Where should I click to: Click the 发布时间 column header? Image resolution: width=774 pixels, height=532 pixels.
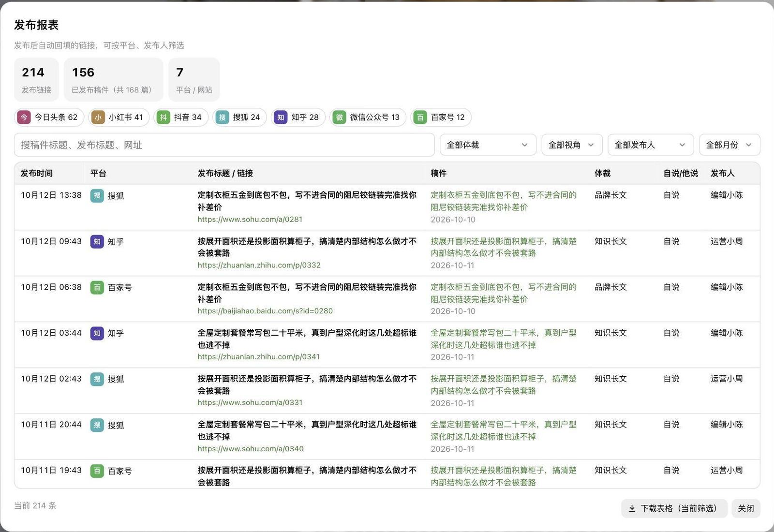(x=37, y=173)
